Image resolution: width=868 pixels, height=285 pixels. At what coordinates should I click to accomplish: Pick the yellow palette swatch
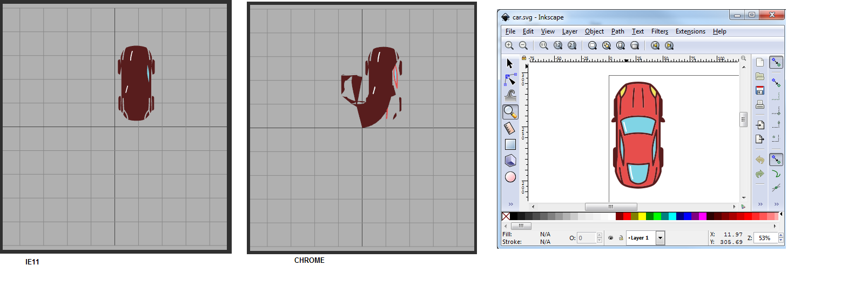pos(642,216)
